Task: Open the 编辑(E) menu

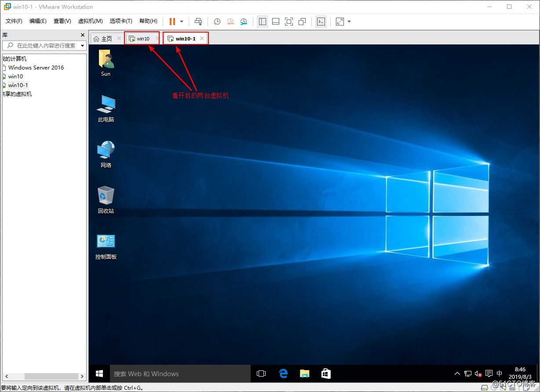Action: pos(38,21)
